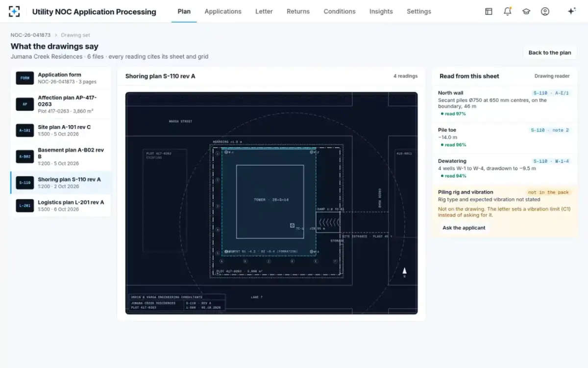Click the drawing title block
The width and height of the screenshot is (588, 368).
(176, 303)
